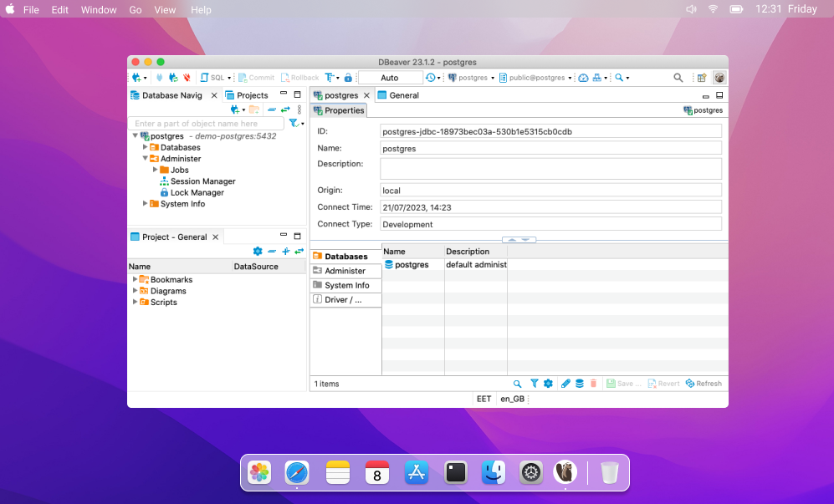Viewport: 834px width, 504px height.
Task: Open the Administer side tab
Action: [345, 271]
